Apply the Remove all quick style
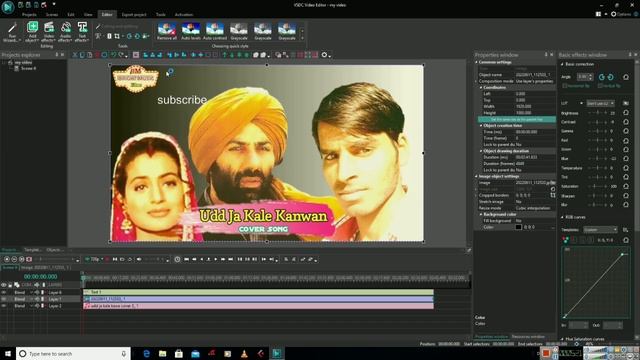 pyautogui.click(x=167, y=31)
